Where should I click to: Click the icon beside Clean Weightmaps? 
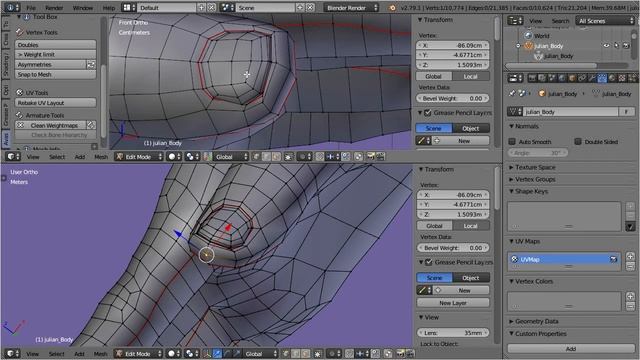coord(91,125)
